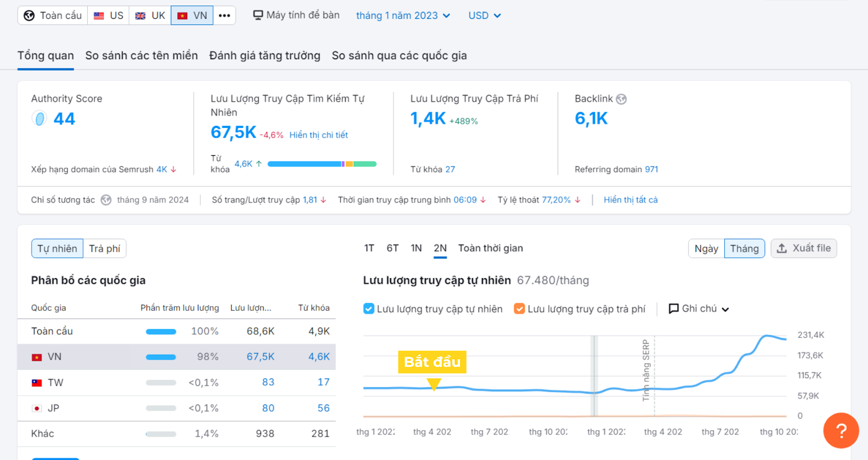Open more countries via three dots

click(x=225, y=16)
